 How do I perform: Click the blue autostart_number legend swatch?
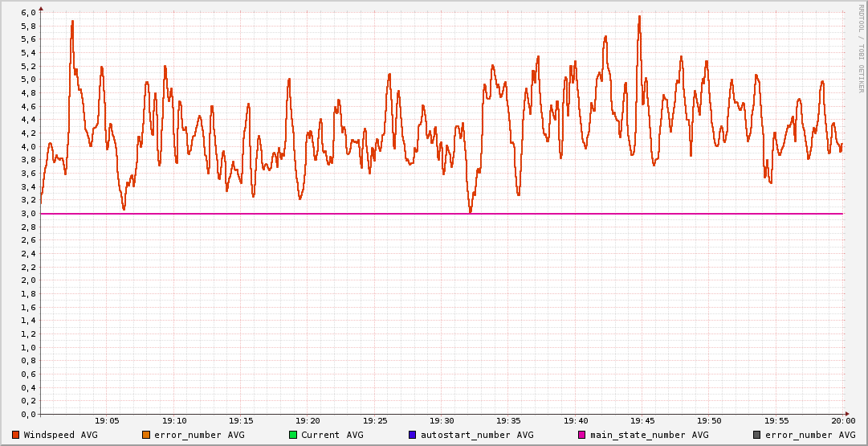click(x=413, y=435)
